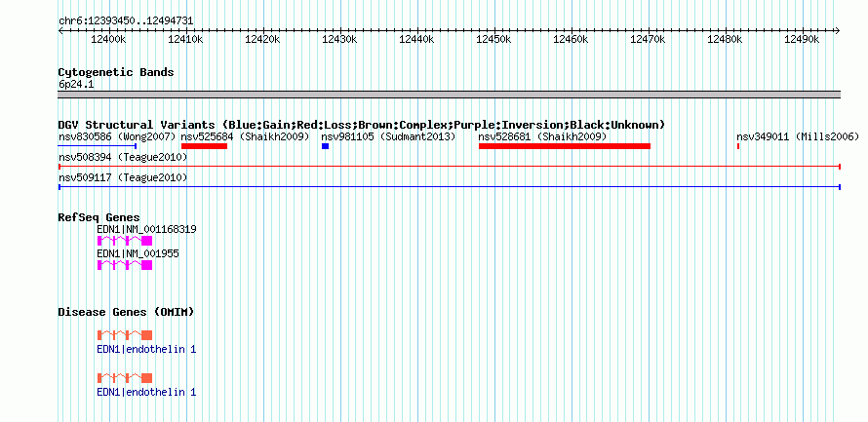
Task: Click the ruler's left arrowhead
Action: coord(60,31)
